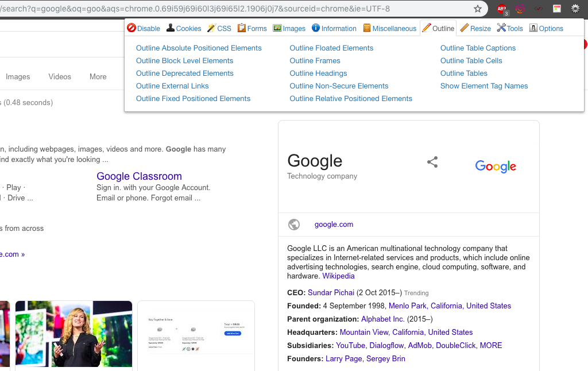Screen dimensions: 588x371
Task: Select Show Element Tag Names
Action: point(484,86)
